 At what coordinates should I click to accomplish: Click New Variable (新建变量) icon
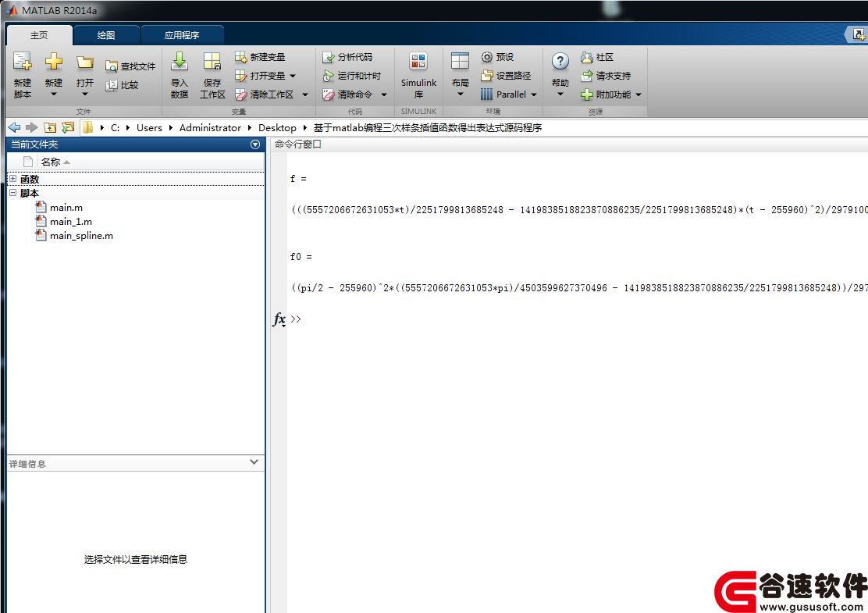(x=240, y=57)
